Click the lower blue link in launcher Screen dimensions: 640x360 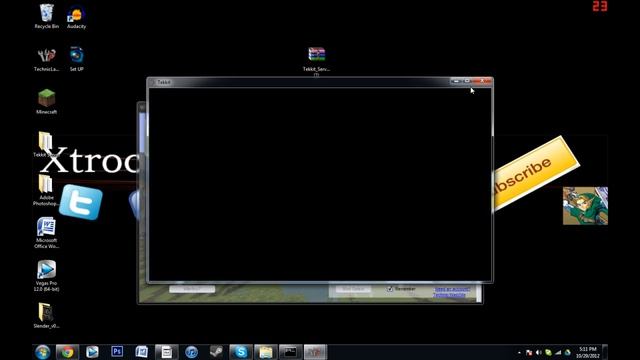click(x=449, y=295)
